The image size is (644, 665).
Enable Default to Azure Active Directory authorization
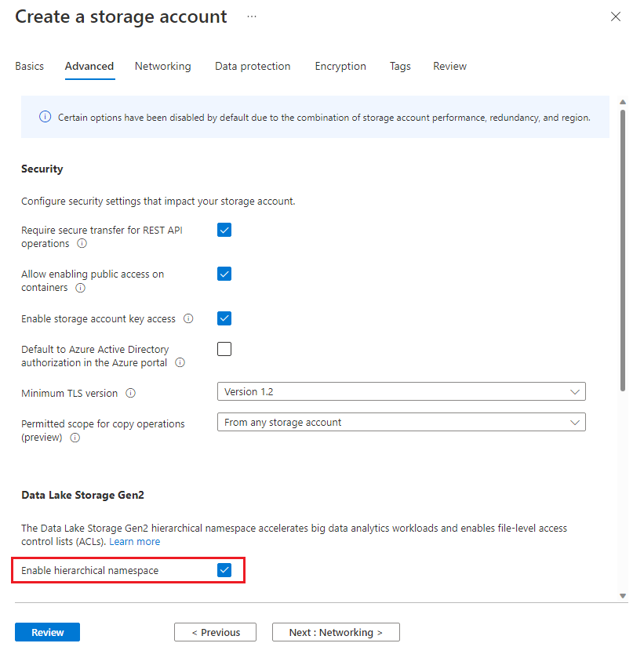[224, 349]
